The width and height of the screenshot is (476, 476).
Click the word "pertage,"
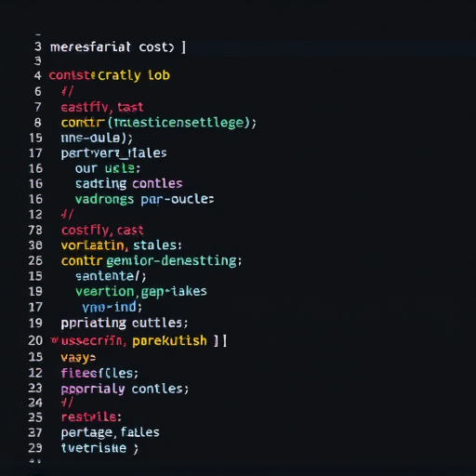pos(89,433)
